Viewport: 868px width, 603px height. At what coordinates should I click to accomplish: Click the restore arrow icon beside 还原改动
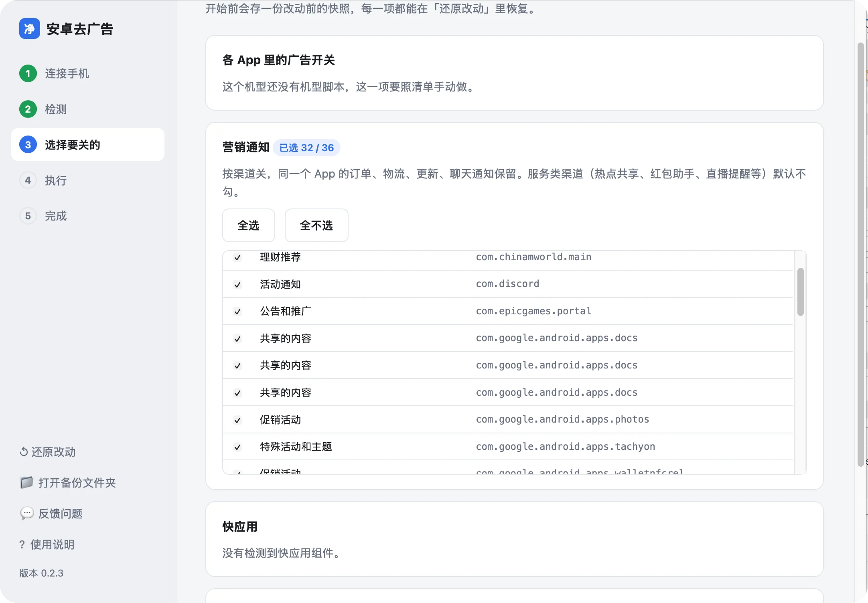click(24, 452)
